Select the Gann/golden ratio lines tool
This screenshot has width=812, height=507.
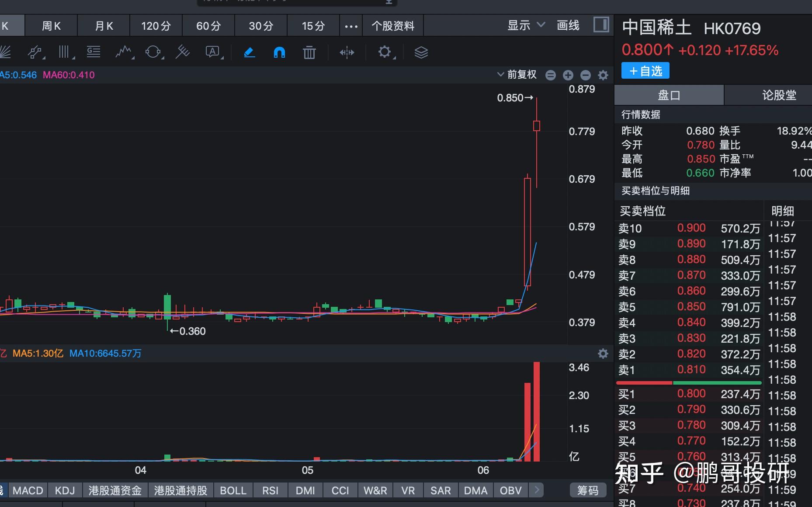pyautogui.click(x=94, y=52)
